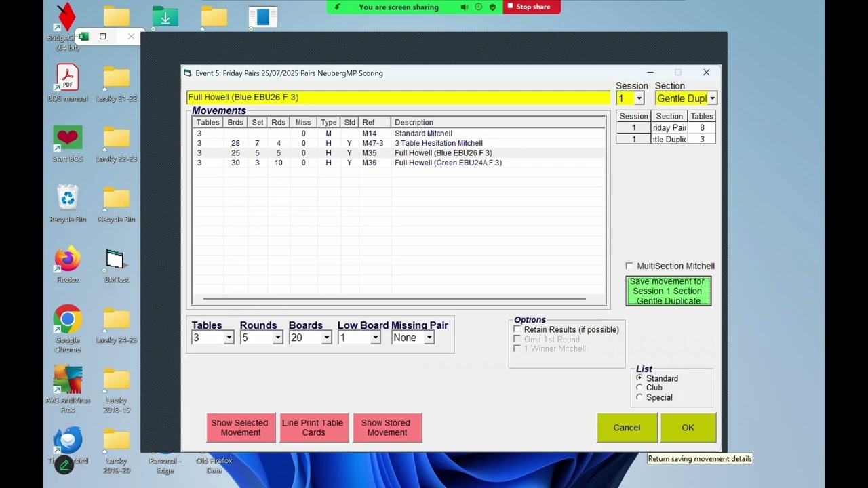This screenshot has width=868, height=488.
Task: Select the Larsky 2018-19 folder
Action: tap(117, 389)
